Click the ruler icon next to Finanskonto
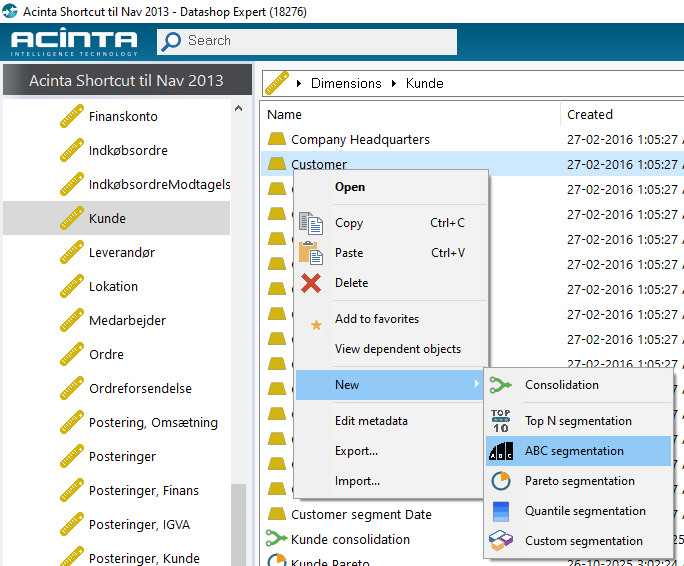 click(72, 117)
